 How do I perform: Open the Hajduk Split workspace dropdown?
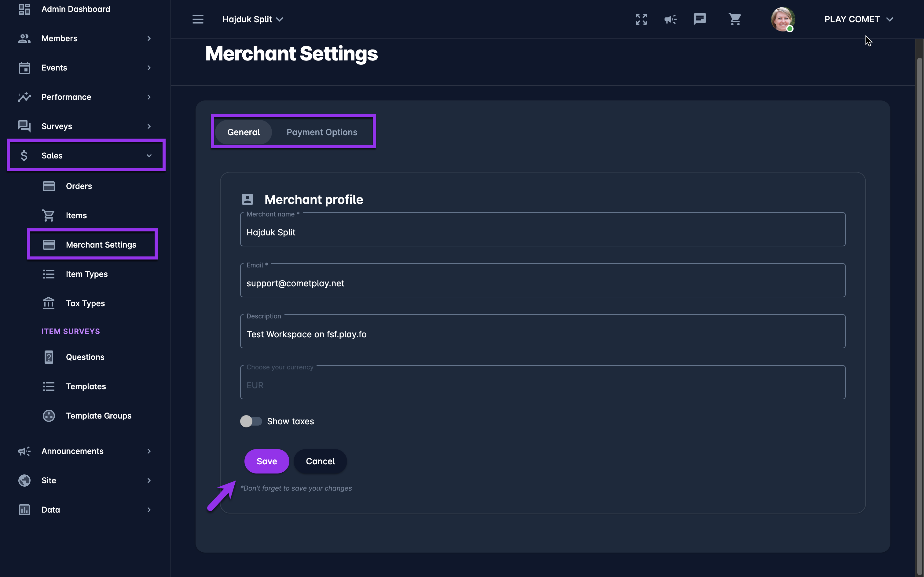point(252,19)
